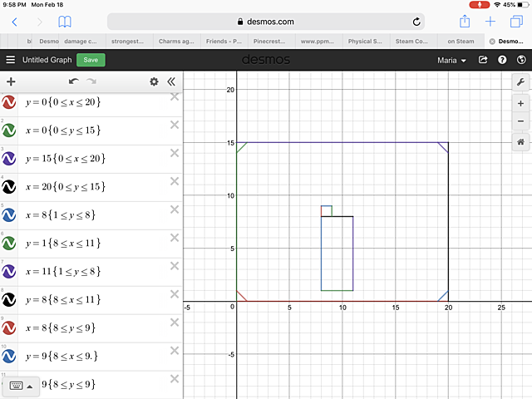Show all Safari tabs overview

click(x=516, y=22)
